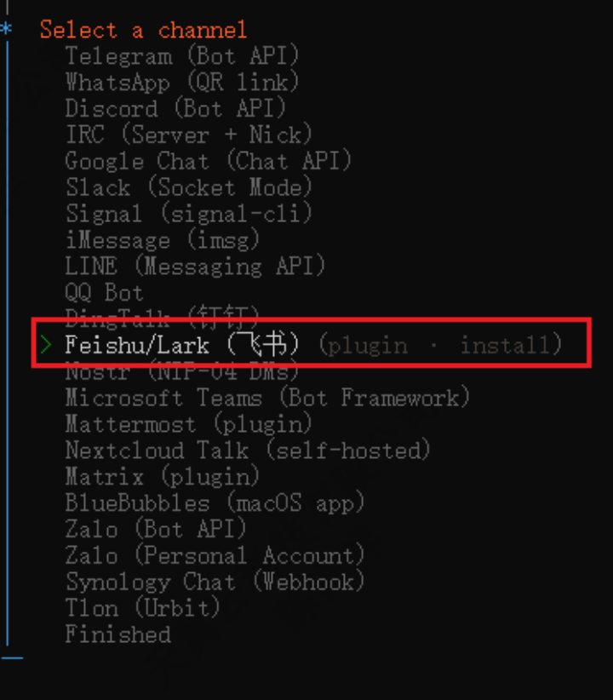Select Slack (Socket Mode) option
Screen dimensions: 613x700
click(x=189, y=187)
